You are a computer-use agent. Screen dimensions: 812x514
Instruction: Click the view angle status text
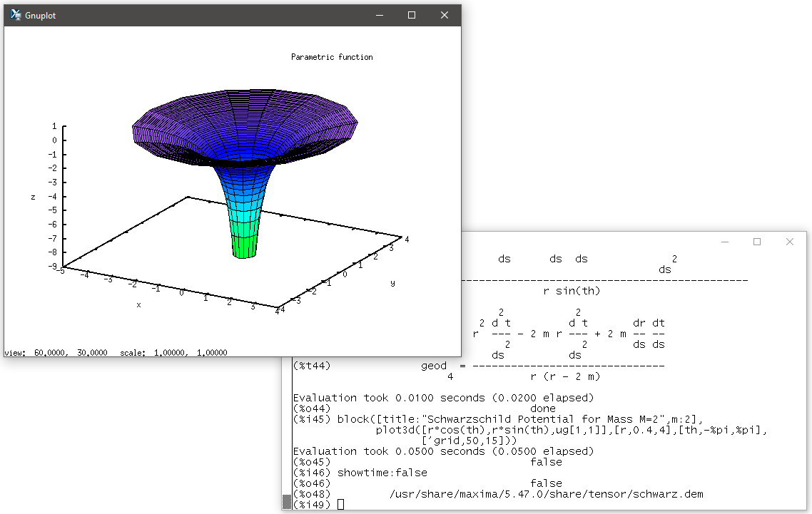pos(56,352)
